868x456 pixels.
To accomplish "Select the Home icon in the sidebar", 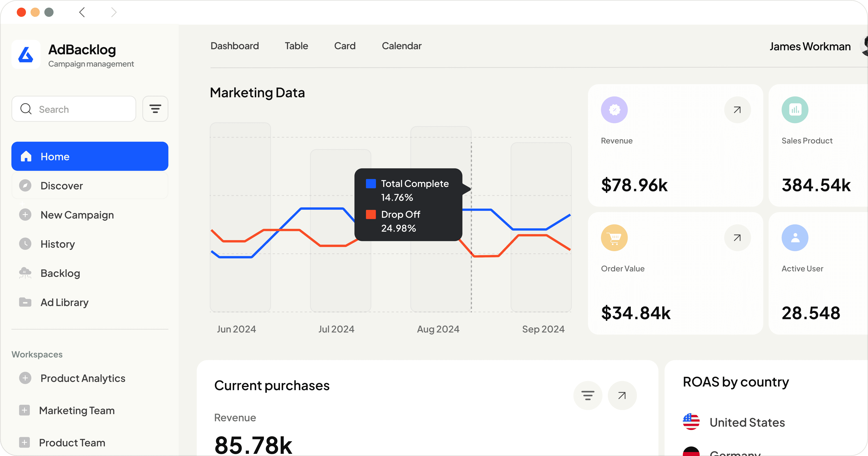I will [x=26, y=156].
